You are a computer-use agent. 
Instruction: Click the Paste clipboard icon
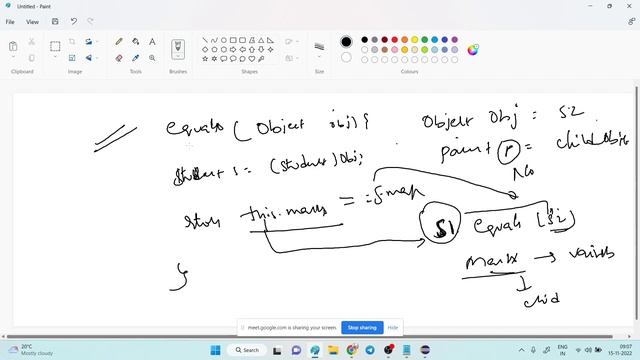tap(13, 46)
